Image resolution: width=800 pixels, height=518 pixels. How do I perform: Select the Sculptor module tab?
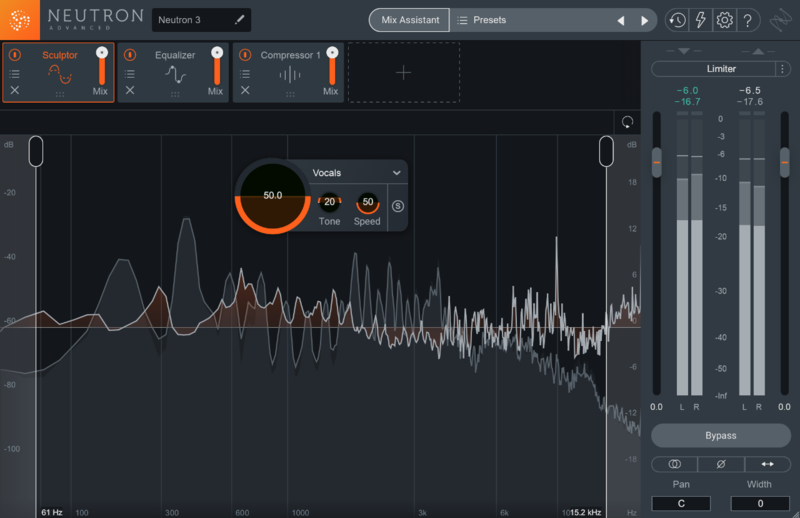coord(59,72)
